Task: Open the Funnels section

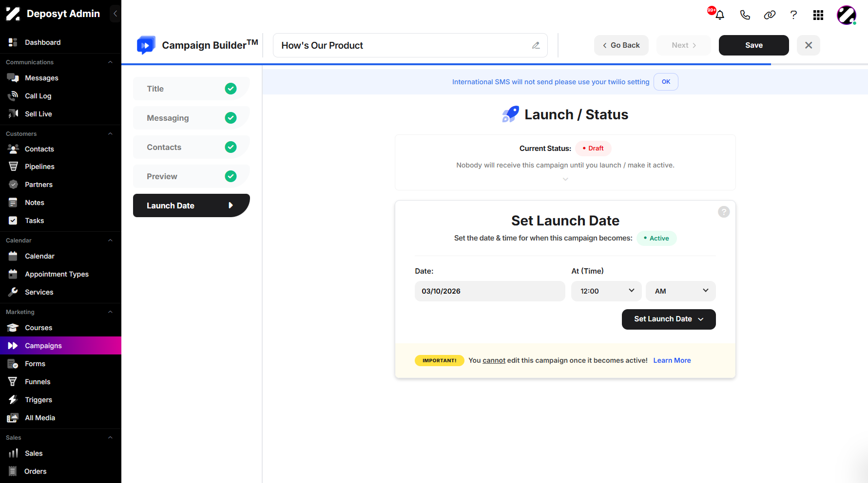Action: pos(60,382)
